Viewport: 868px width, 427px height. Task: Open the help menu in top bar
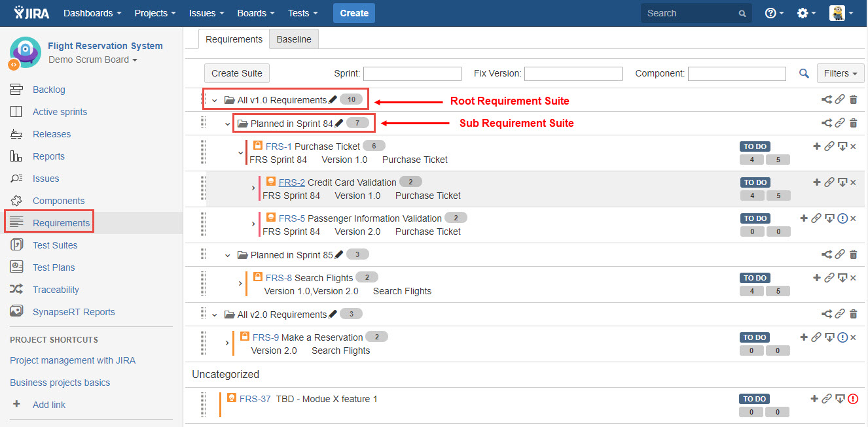click(774, 13)
